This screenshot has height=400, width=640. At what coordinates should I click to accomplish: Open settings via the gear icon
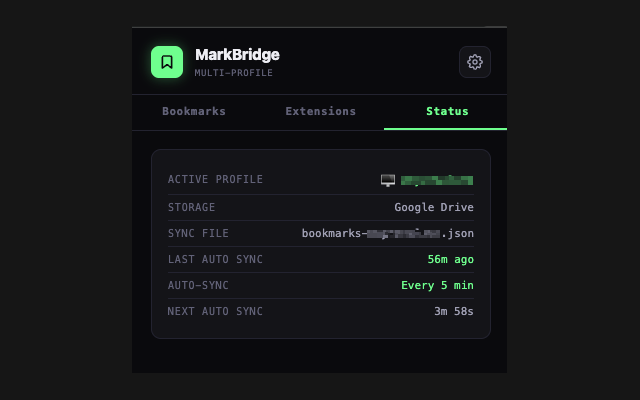(475, 62)
